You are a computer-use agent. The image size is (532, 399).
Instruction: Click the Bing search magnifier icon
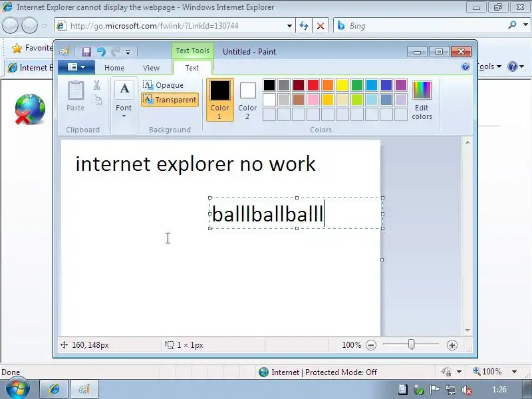512,25
